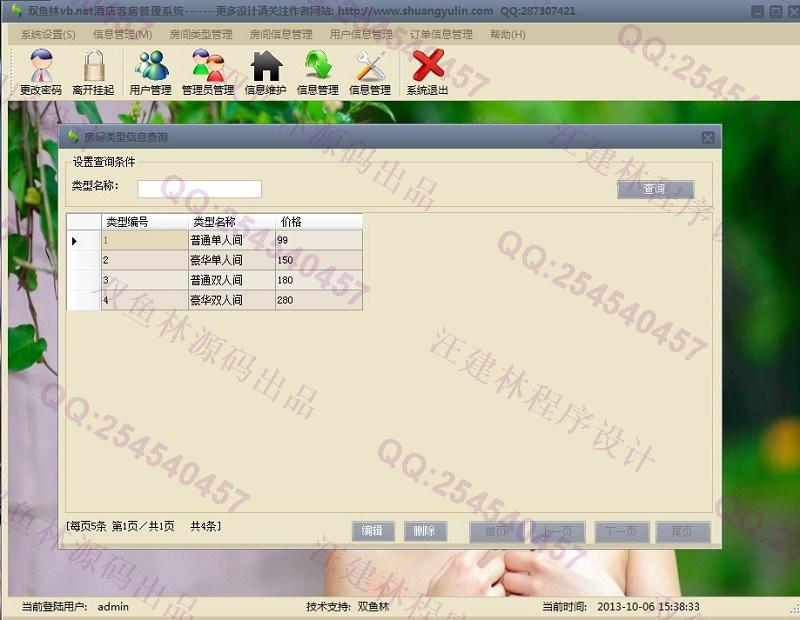Click type number cell 4
Viewport: 800px width, 620px height.
click(145, 300)
